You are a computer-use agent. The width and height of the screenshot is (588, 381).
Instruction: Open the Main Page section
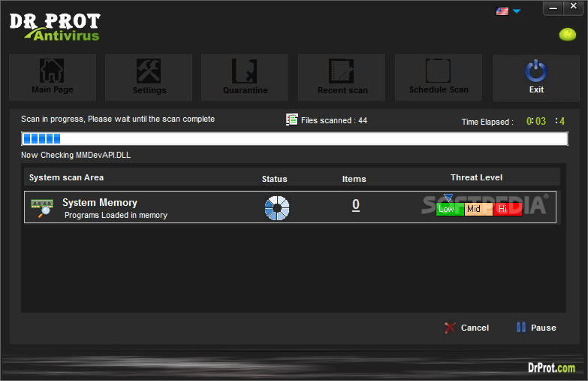click(53, 77)
